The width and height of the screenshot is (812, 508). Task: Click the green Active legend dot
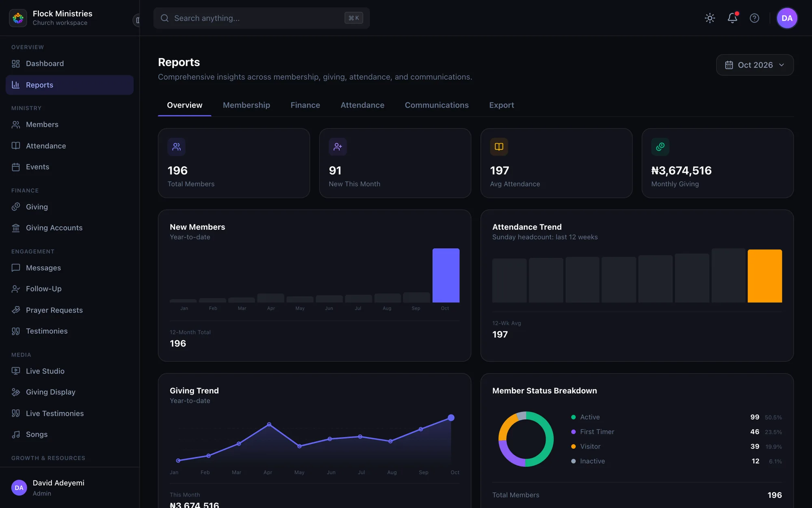[573, 417]
